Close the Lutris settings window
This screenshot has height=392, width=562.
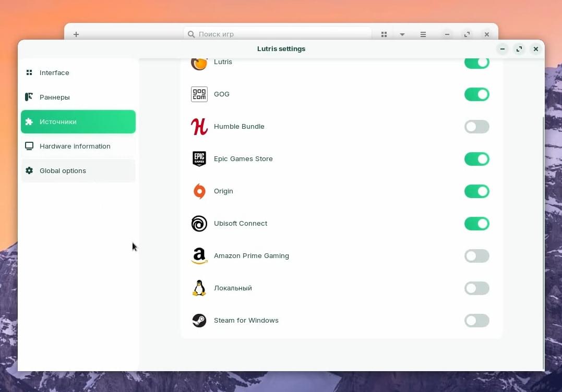tap(535, 49)
